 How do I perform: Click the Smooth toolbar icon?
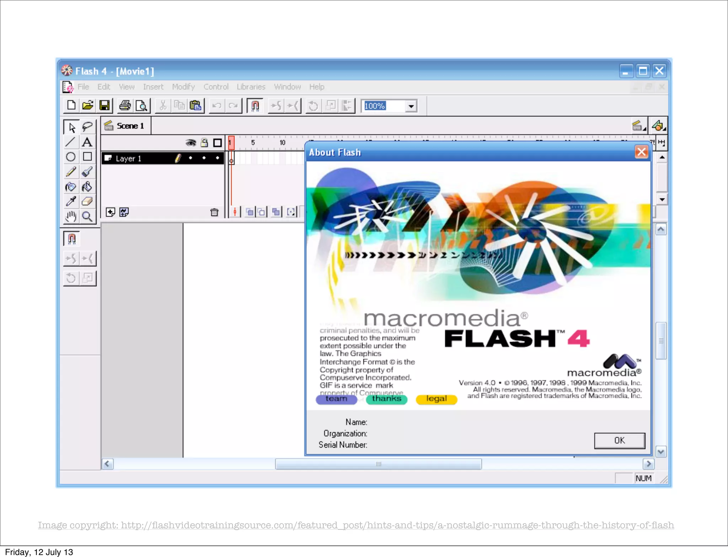tap(276, 106)
